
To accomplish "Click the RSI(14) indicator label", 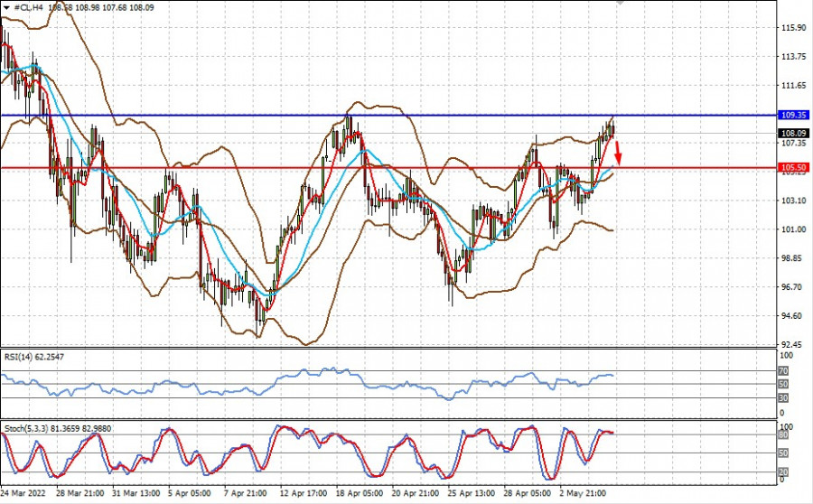I will 35,358.
